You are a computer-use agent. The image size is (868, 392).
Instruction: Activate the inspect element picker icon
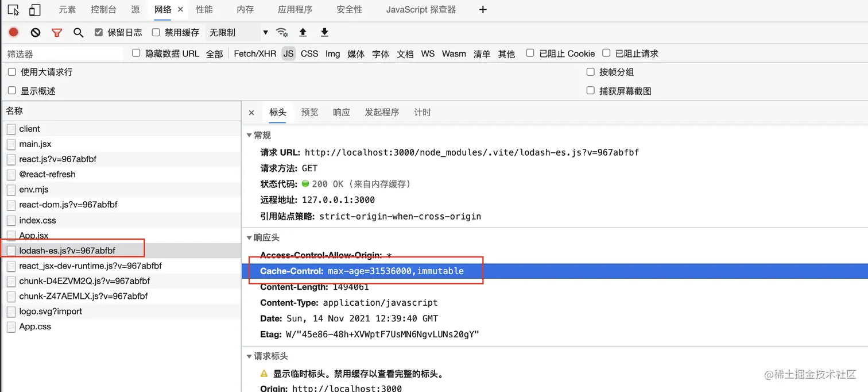(x=13, y=10)
